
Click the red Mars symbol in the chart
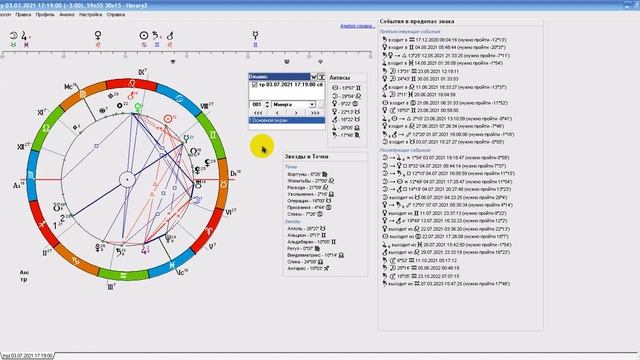coord(131,96)
